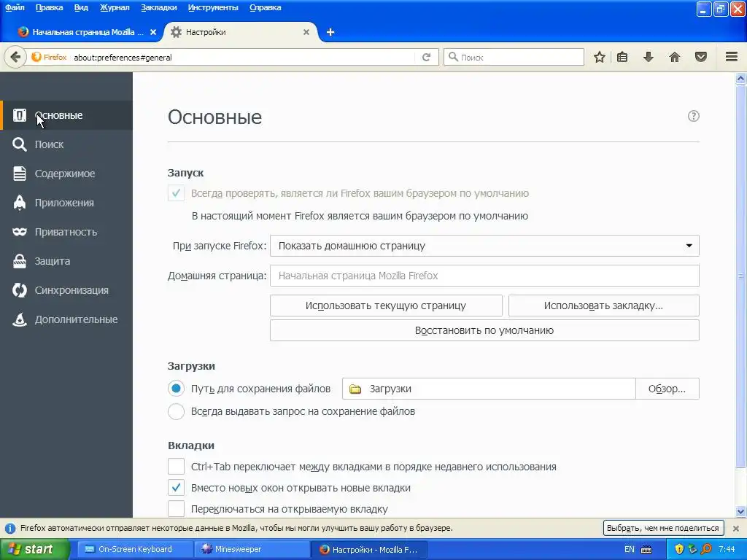Image resolution: width=747 pixels, height=560 pixels.
Task: Click the vertical scrollbar down arrow
Action: pyautogui.click(x=741, y=512)
